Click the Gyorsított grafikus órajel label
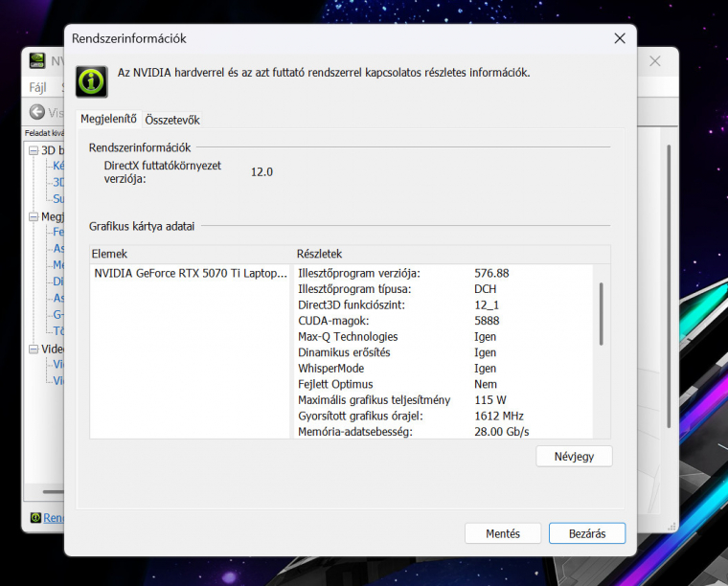 pos(360,416)
